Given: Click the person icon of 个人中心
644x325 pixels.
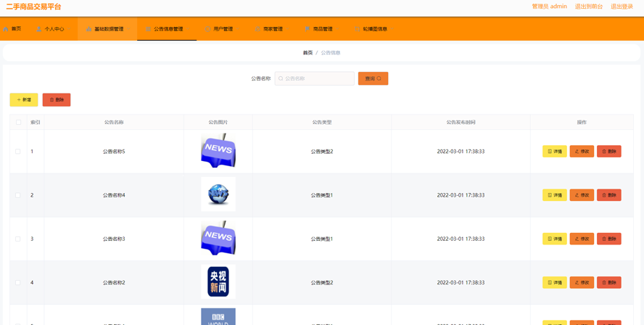Looking at the screenshot, I should pyautogui.click(x=39, y=29).
